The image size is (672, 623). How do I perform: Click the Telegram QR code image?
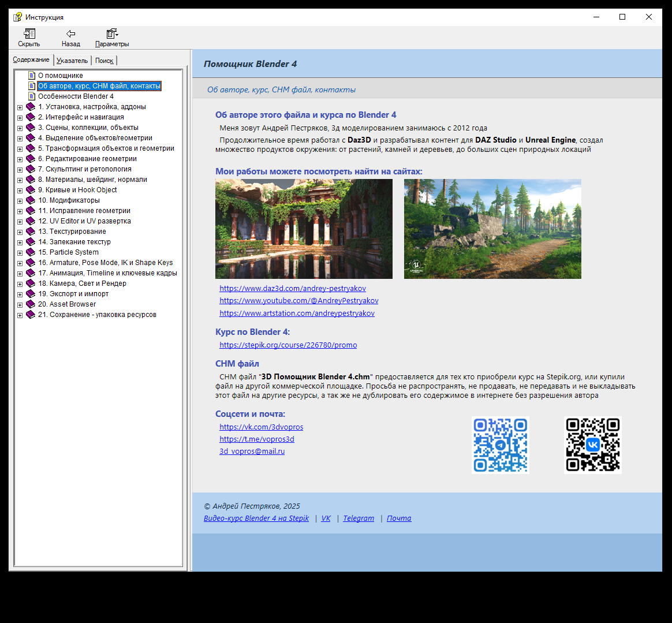click(500, 445)
